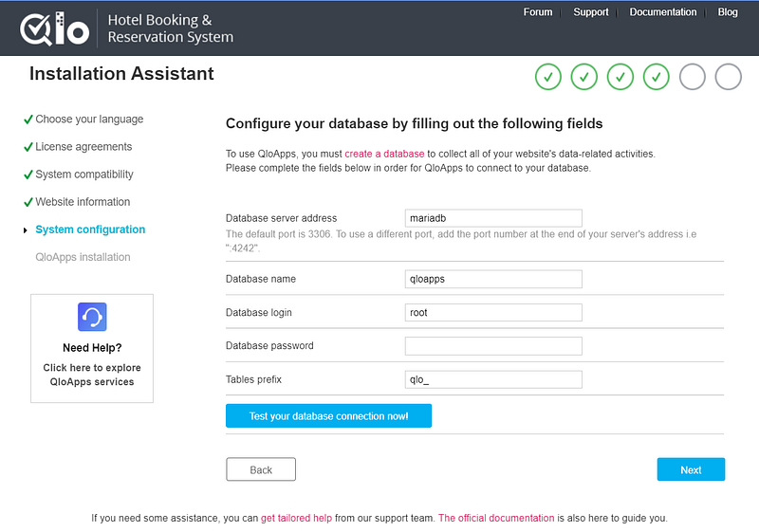Click the last empty step circle
Image resolution: width=759 pixels, height=532 pixels.
(729, 77)
